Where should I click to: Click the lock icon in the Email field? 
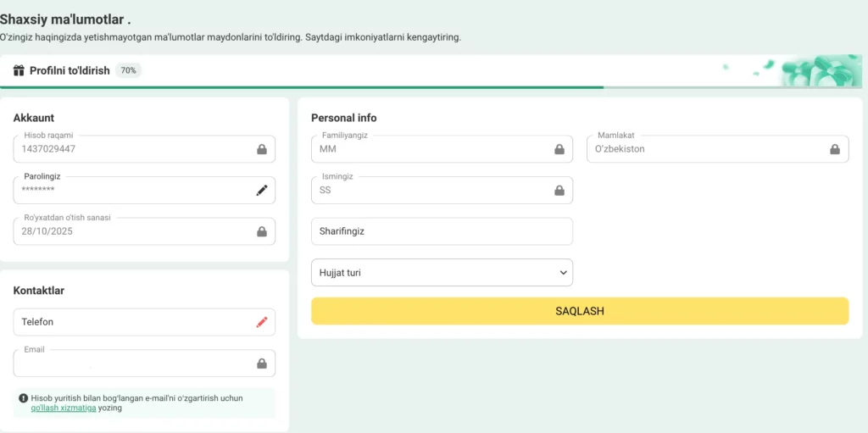click(x=262, y=364)
